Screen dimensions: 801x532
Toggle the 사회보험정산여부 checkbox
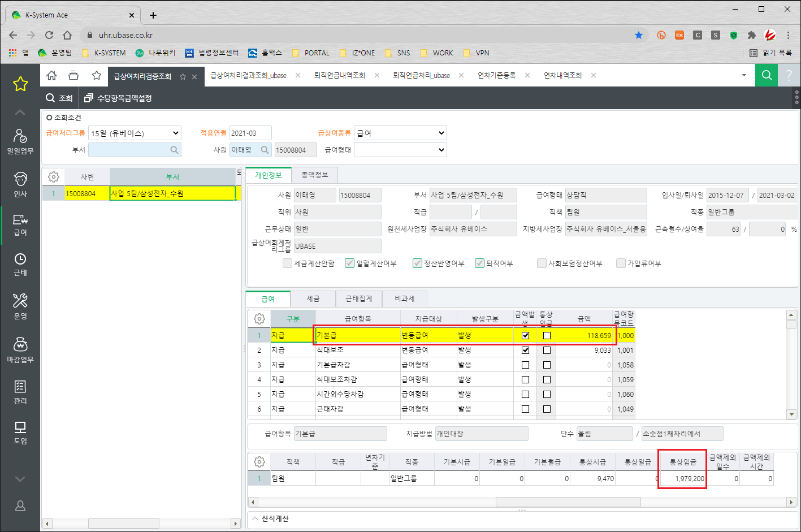(x=542, y=263)
